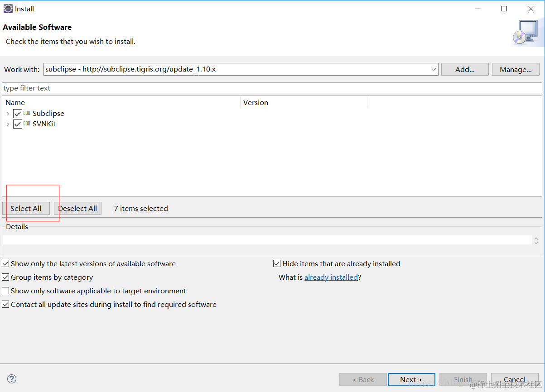Image resolution: width=545 pixels, height=392 pixels.
Task: Select the SVNKit row label
Action: [44, 124]
